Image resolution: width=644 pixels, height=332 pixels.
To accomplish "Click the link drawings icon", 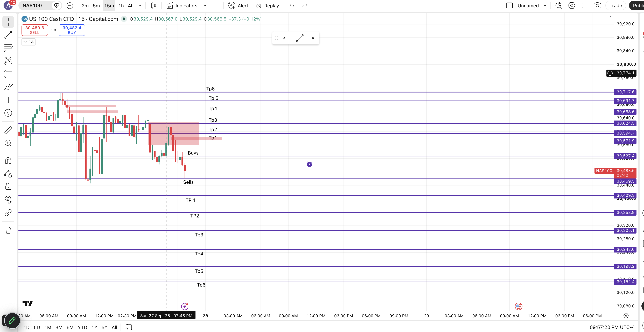I will pyautogui.click(x=8, y=213).
